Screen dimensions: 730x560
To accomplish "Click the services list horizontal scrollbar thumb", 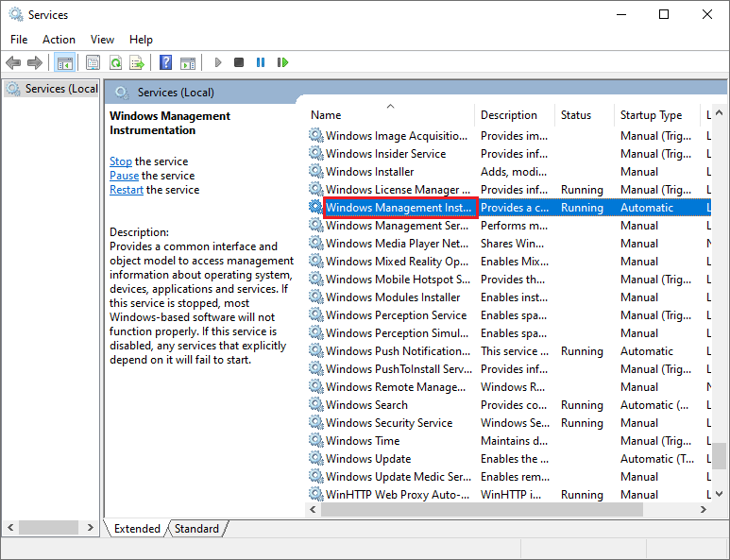I will point(482,509).
